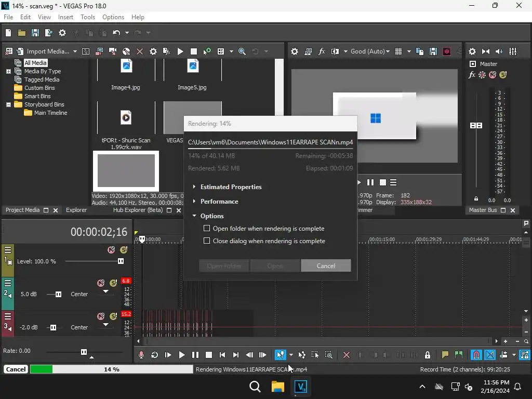Open video output FX icon in preview
Viewport: 532px width, 399px height.
click(x=321, y=51)
